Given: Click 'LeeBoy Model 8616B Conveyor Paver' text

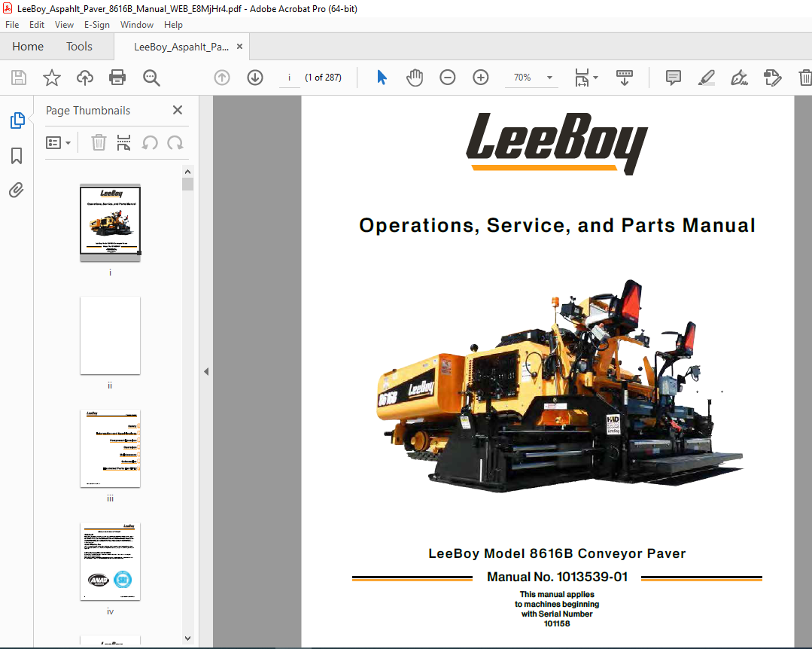Looking at the screenshot, I should 557,553.
